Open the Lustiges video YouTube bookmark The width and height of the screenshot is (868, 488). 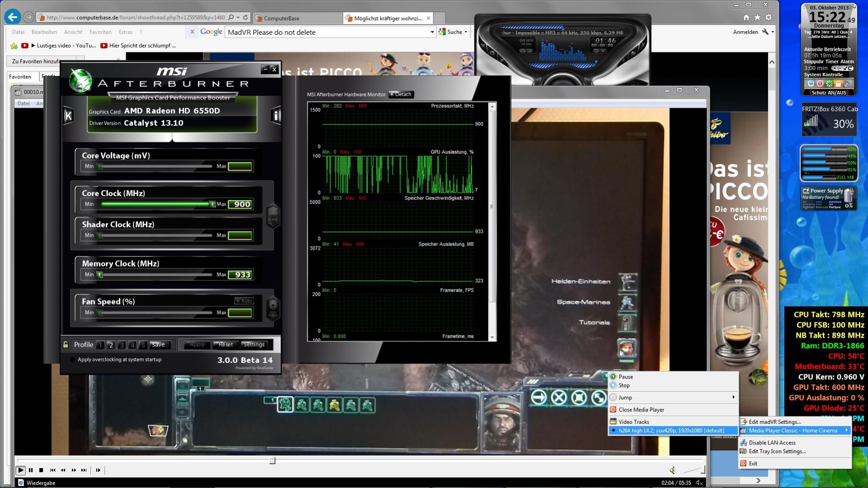click(x=59, y=46)
